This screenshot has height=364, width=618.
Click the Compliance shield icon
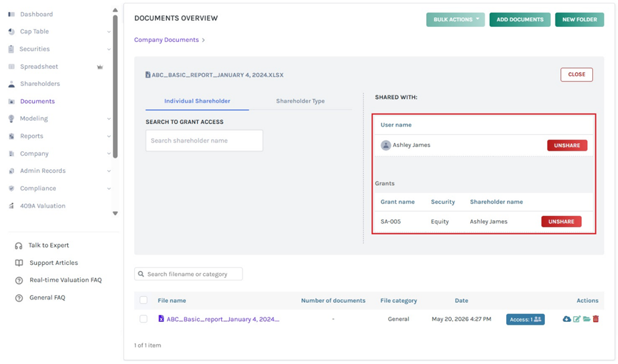[x=11, y=189]
